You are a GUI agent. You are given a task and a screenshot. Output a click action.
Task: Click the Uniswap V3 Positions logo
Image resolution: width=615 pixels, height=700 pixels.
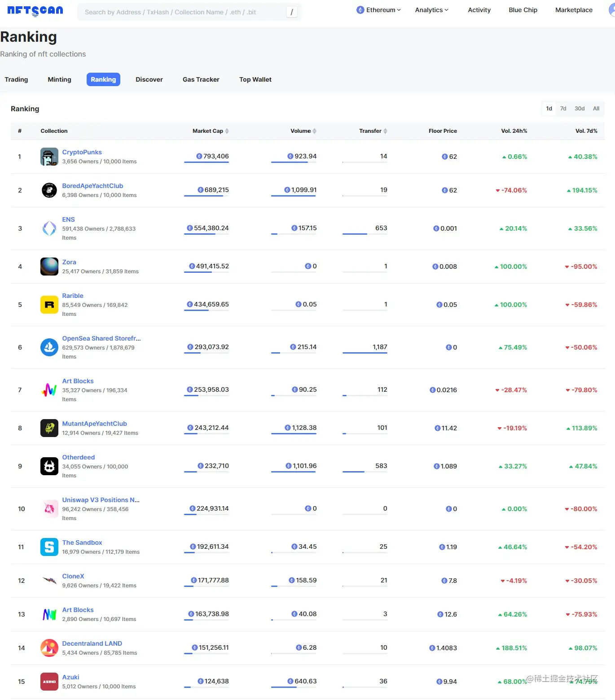click(49, 509)
